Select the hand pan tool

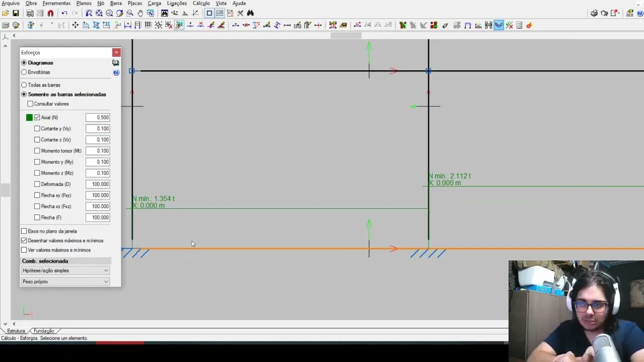(x=140, y=13)
